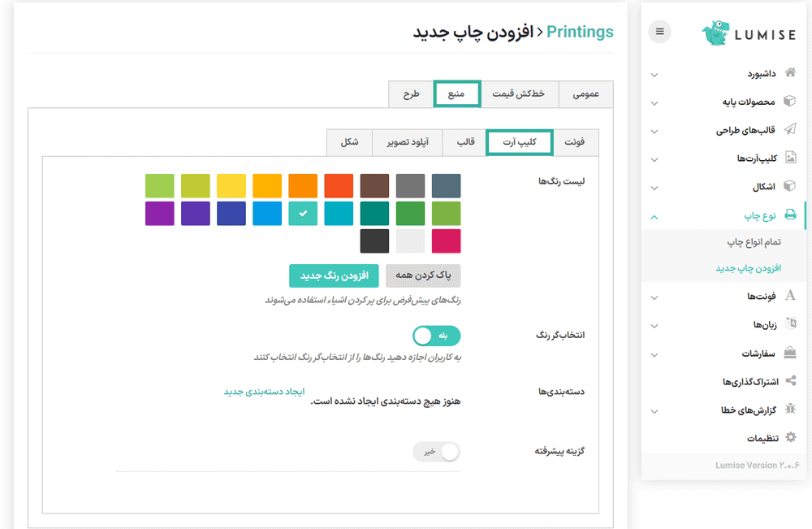This screenshot has height=529, width=812.
Task: Click the share icon beside اشتراک‌گذاری‌ها
Action: pyautogui.click(x=790, y=381)
